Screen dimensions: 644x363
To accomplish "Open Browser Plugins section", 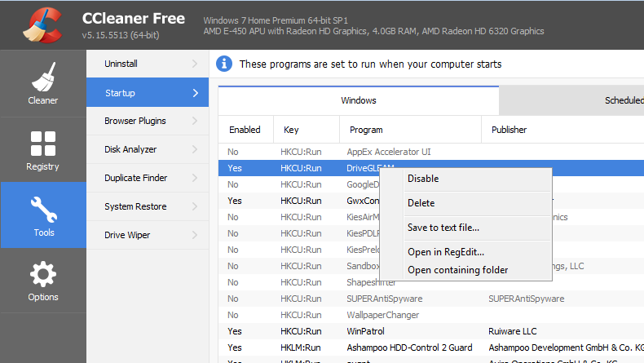I will [x=148, y=121].
